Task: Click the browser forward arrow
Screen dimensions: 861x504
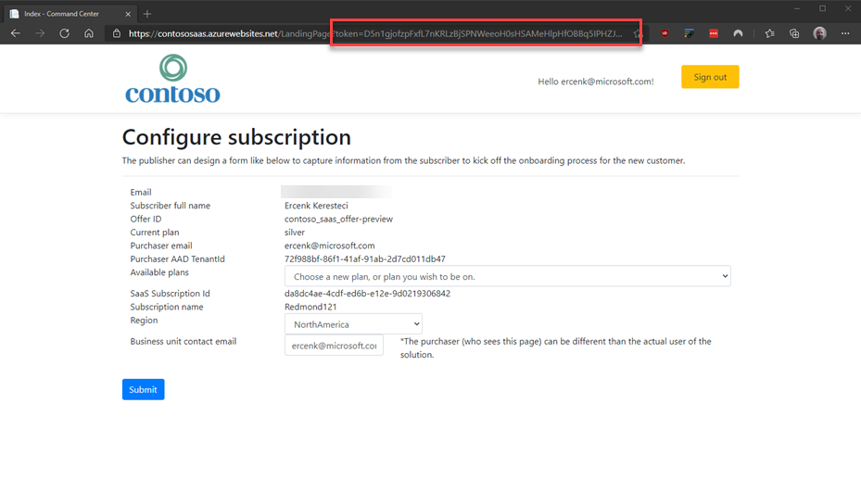Action: tap(40, 33)
